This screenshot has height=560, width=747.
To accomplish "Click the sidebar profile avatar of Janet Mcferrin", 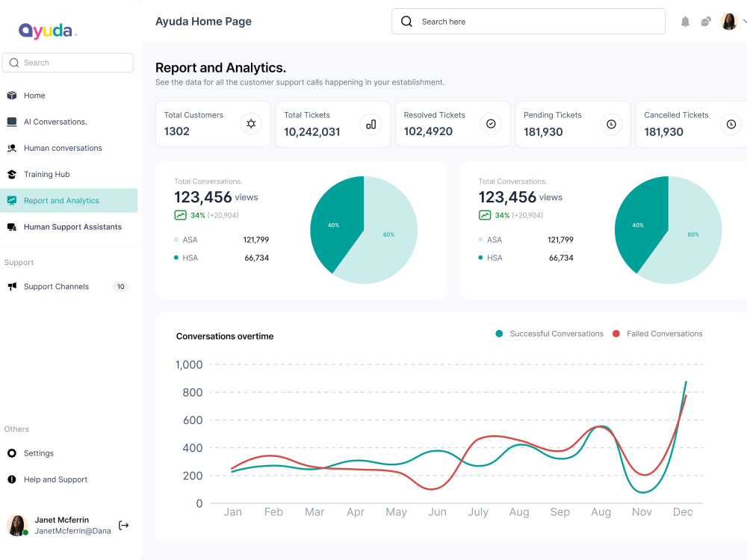I will coord(17,525).
